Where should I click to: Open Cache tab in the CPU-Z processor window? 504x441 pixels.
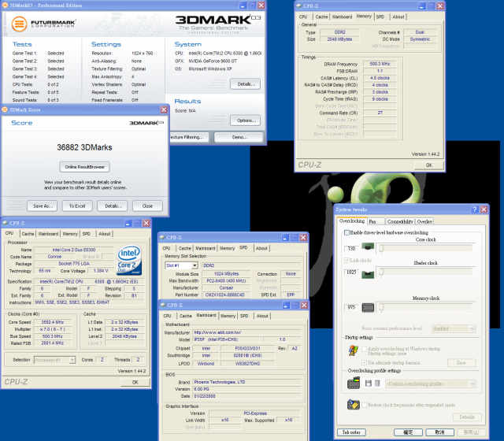pyautogui.click(x=28, y=234)
